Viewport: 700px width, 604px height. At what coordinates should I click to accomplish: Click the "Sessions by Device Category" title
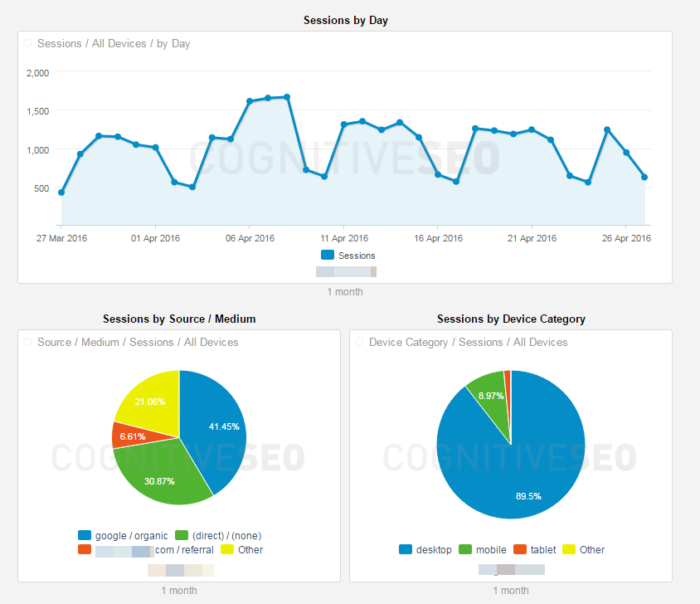click(511, 319)
